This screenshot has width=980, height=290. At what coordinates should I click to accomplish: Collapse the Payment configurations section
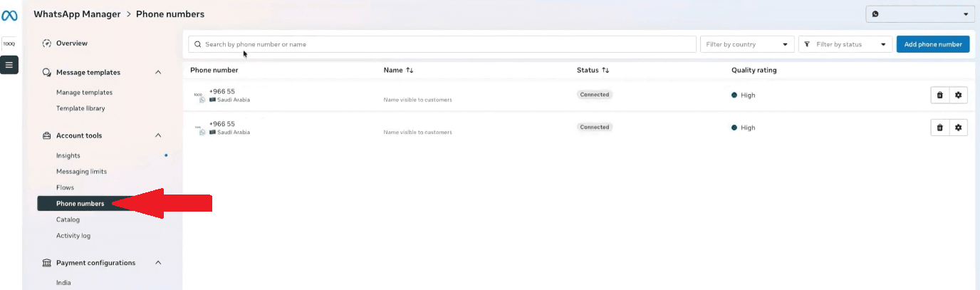point(158,263)
